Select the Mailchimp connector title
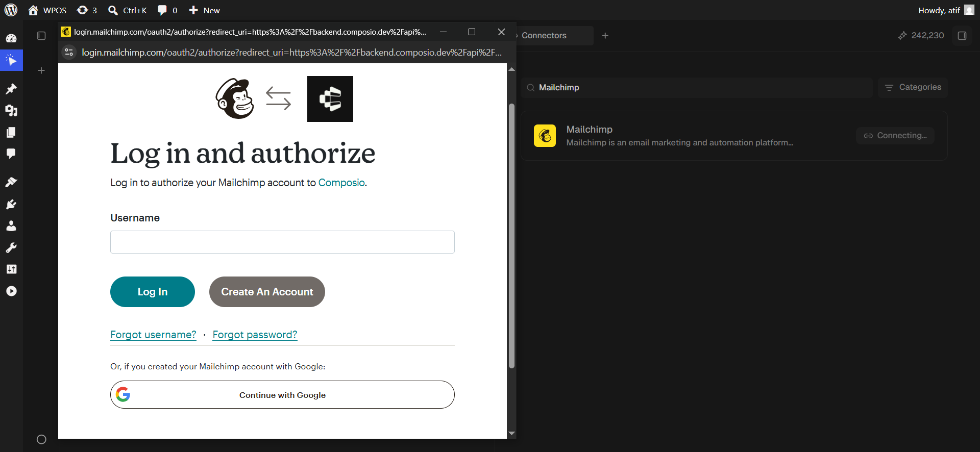 [x=589, y=130]
